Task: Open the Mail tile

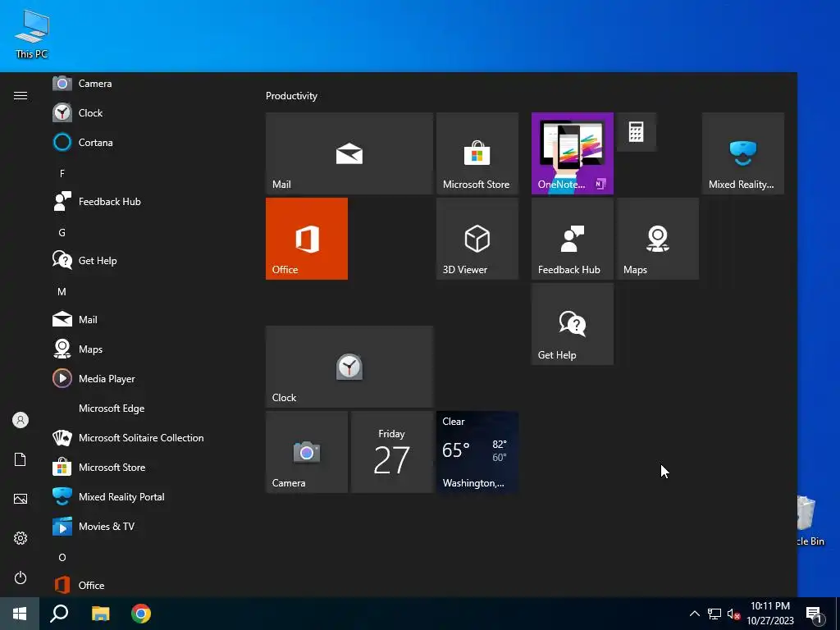Action: click(x=349, y=153)
